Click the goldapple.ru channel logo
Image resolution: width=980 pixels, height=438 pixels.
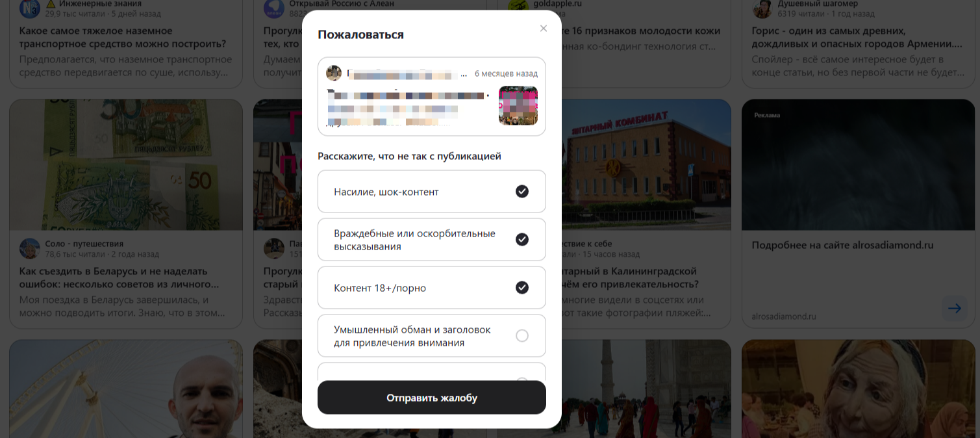[518, 7]
